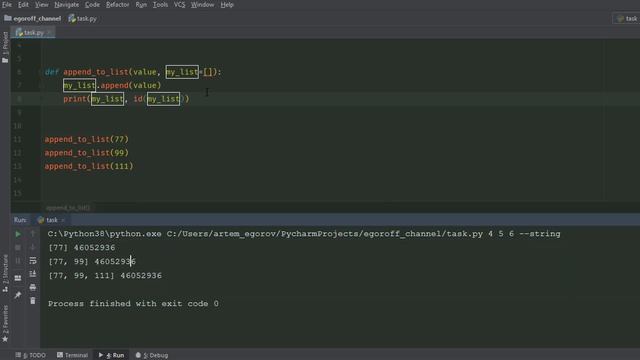Open the VCS menu
Viewport: 640px width, 360px height.
click(x=179, y=5)
